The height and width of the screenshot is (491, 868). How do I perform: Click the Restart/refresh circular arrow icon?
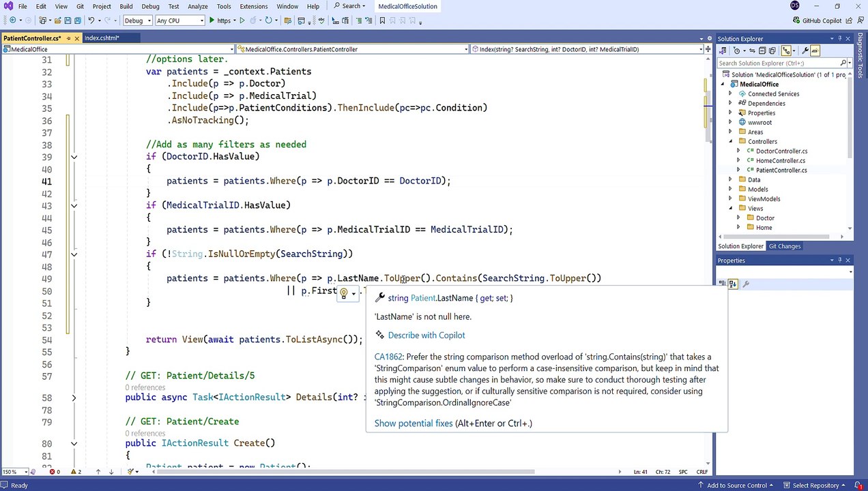point(268,20)
